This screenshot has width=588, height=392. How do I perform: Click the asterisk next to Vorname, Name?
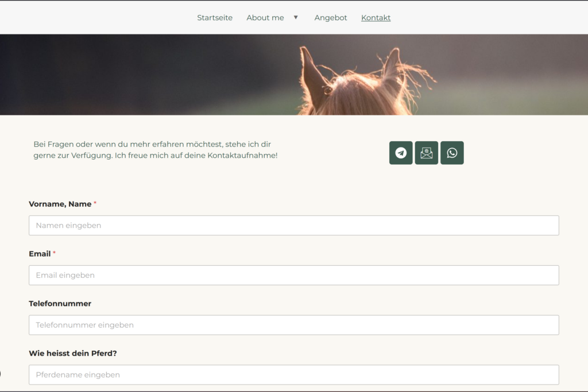[x=95, y=203]
